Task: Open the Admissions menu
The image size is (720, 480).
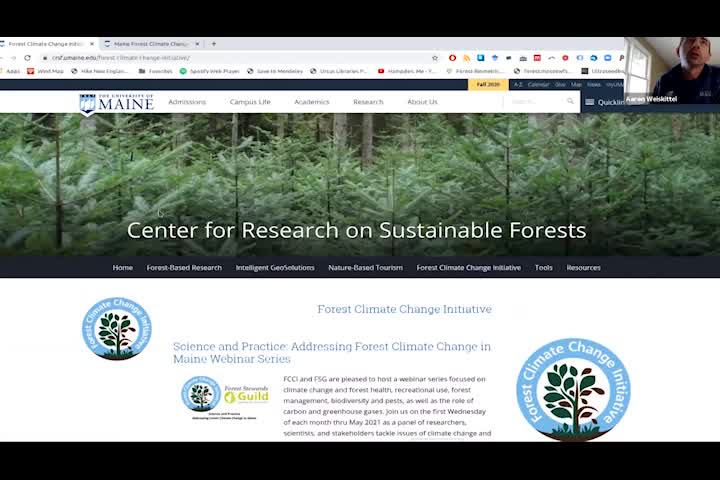Action: (187, 102)
